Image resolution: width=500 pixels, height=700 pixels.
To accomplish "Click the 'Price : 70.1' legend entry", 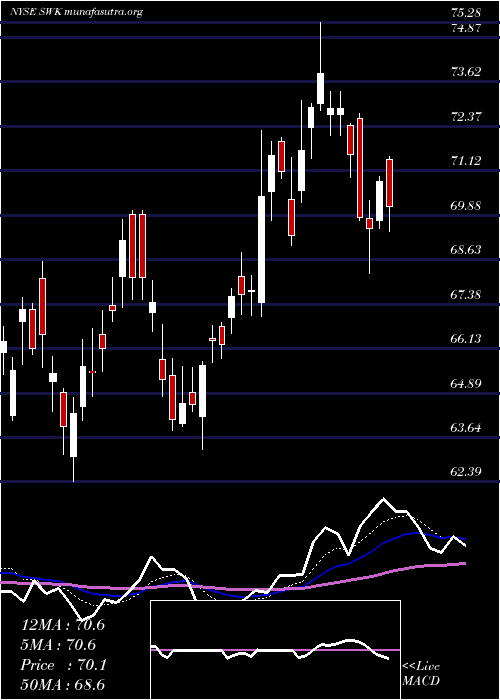I will [x=63, y=665].
